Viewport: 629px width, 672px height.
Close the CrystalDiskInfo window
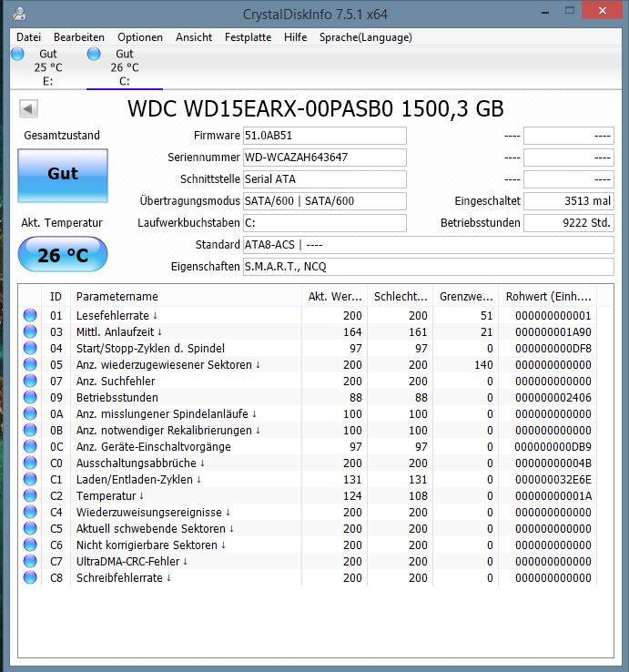[x=602, y=11]
